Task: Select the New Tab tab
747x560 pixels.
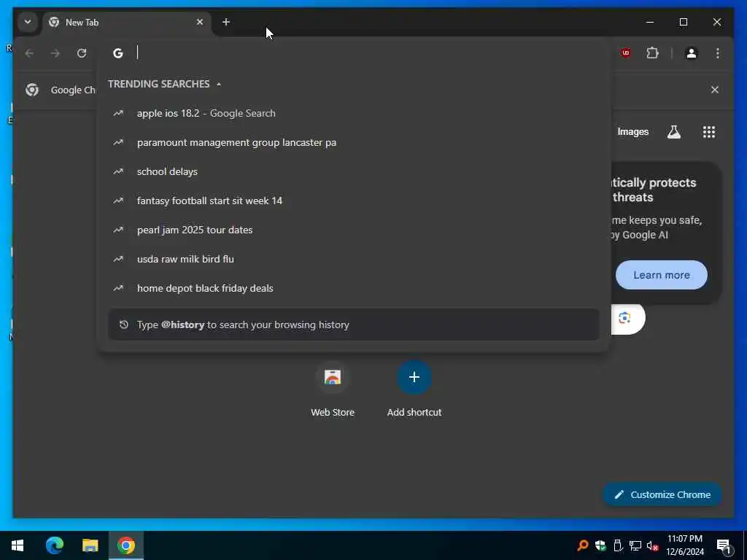Action: [125, 23]
